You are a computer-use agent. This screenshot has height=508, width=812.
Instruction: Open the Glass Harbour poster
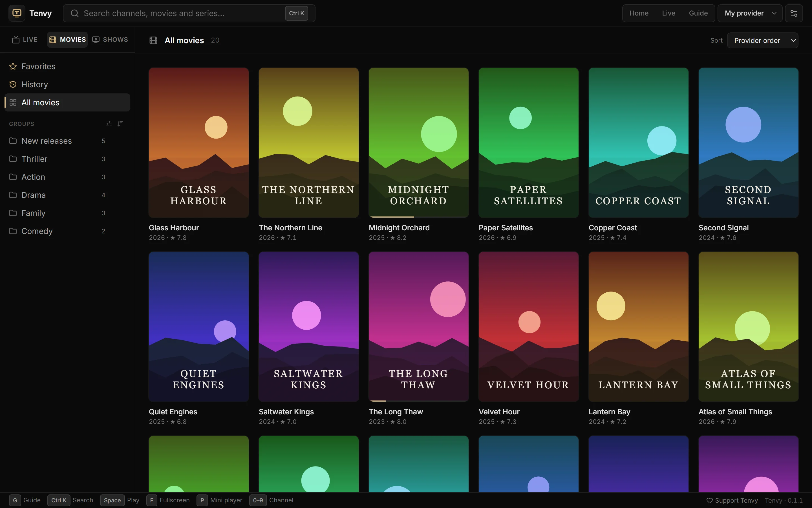[x=199, y=143]
